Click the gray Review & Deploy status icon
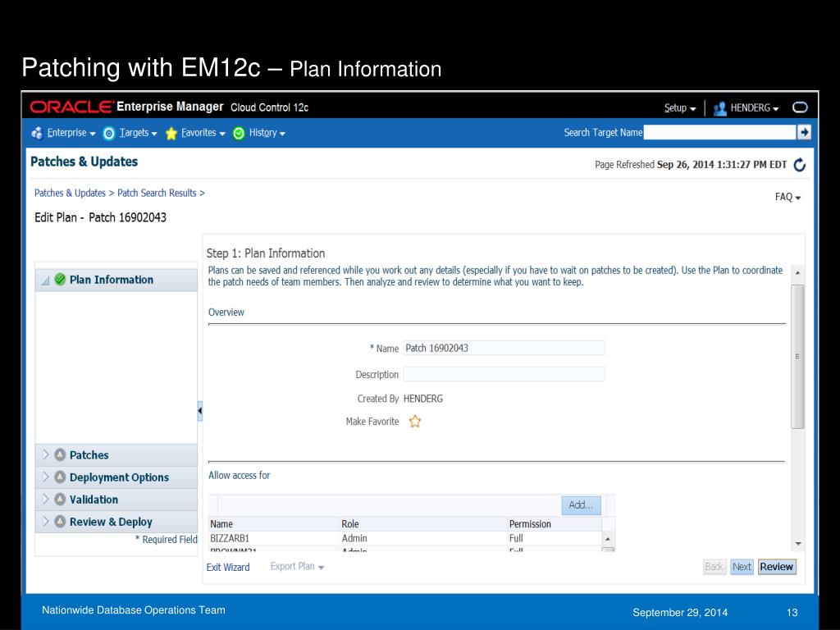 tap(60, 521)
